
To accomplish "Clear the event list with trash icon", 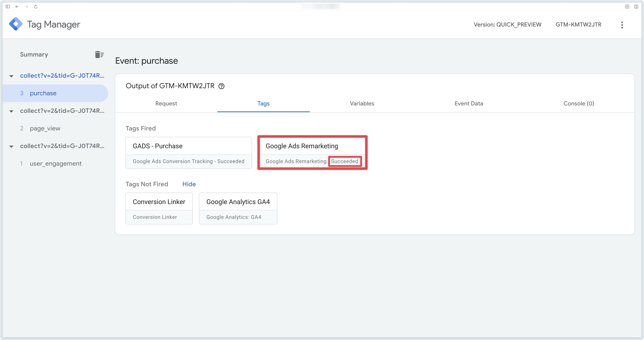I will 99,54.
